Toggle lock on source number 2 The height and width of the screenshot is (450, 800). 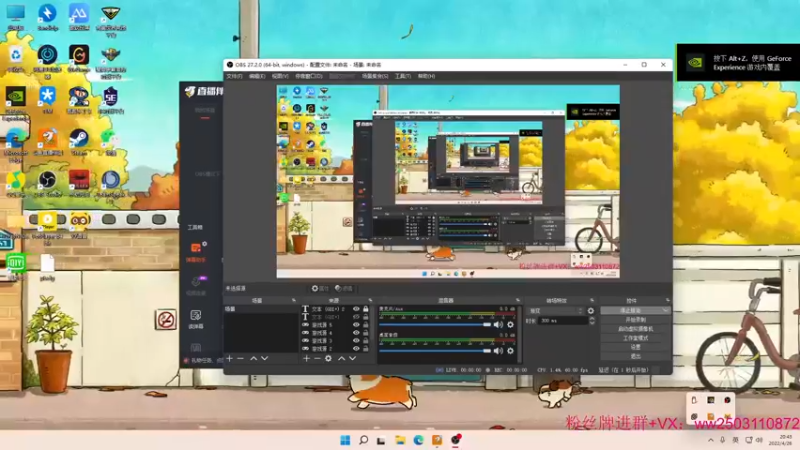tap(365, 348)
